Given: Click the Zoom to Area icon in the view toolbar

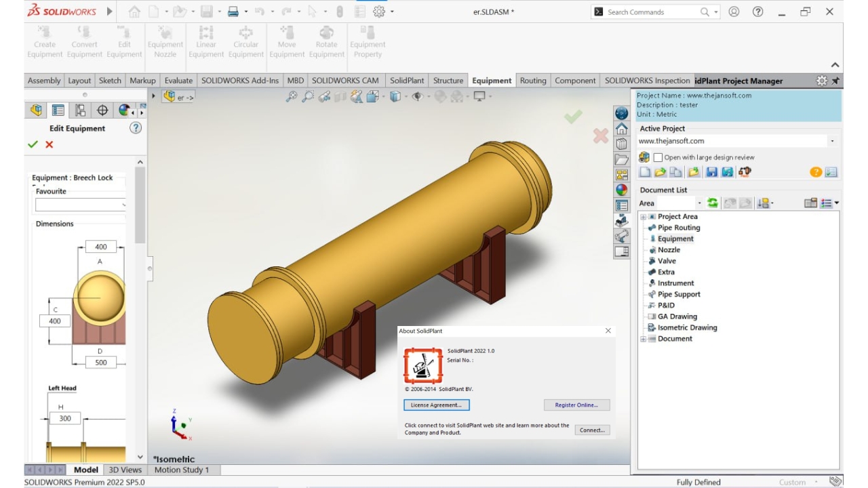Looking at the screenshot, I should (x=308, y=97).
